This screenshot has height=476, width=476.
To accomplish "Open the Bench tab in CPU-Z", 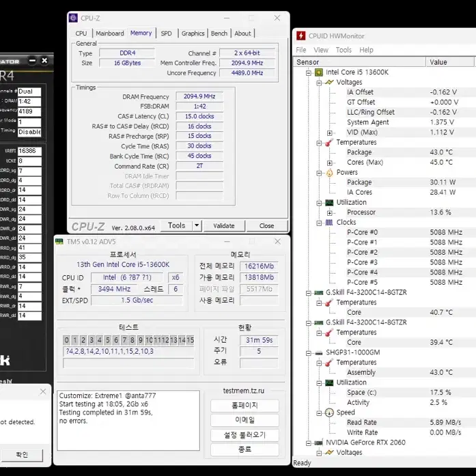I will tap(219, 33).
